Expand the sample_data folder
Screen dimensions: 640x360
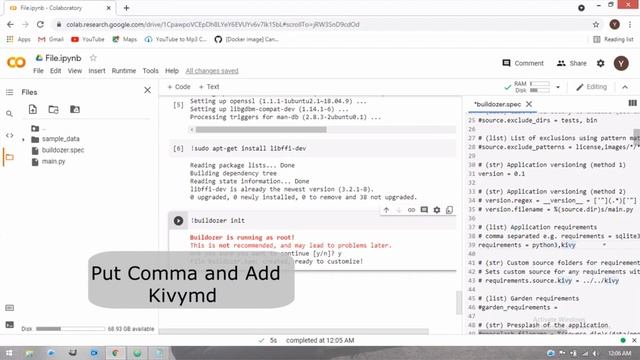coord(23,139)
